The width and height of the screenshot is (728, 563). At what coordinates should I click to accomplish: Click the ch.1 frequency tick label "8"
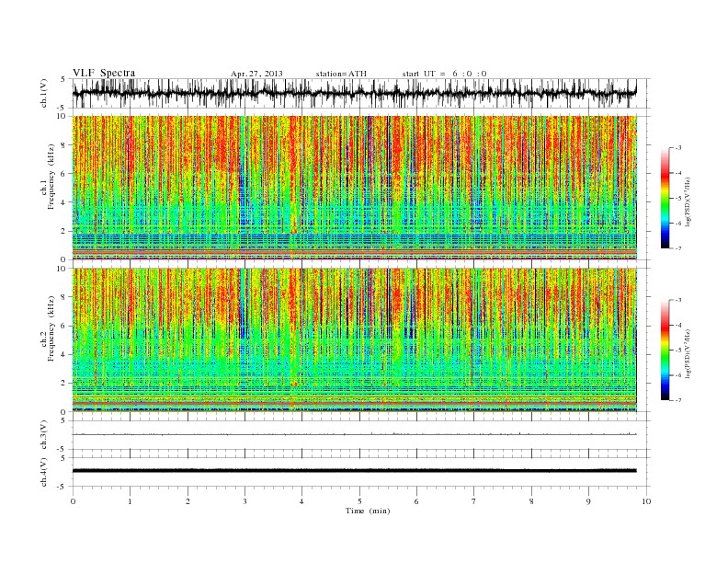63,145
